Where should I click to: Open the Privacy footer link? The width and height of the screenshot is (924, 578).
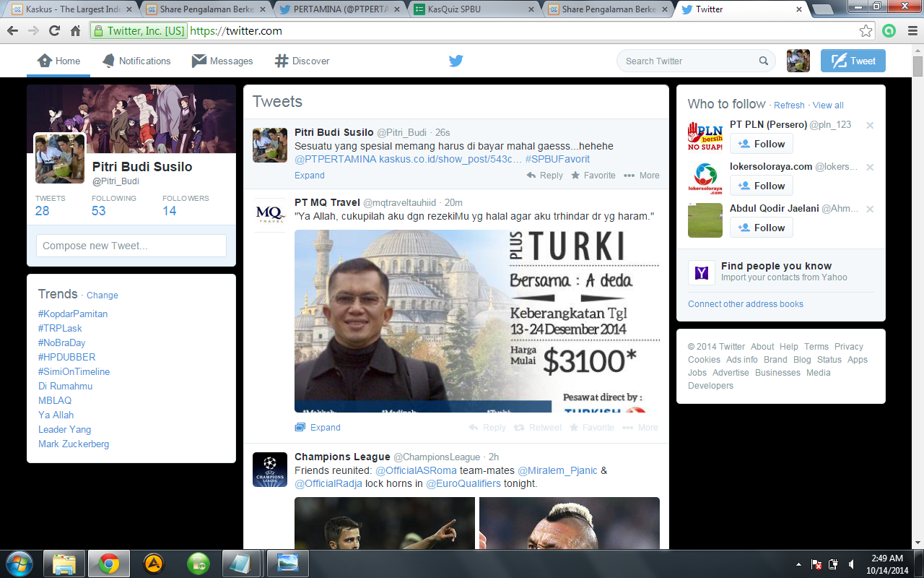(x=849, y=347)
